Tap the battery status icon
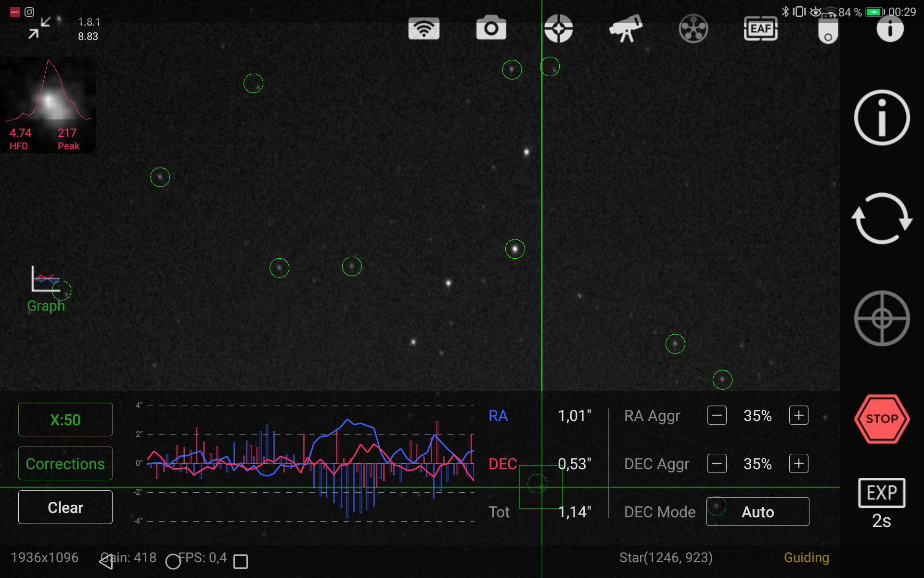This screenshot has width=924, height=578. [875, 12]
